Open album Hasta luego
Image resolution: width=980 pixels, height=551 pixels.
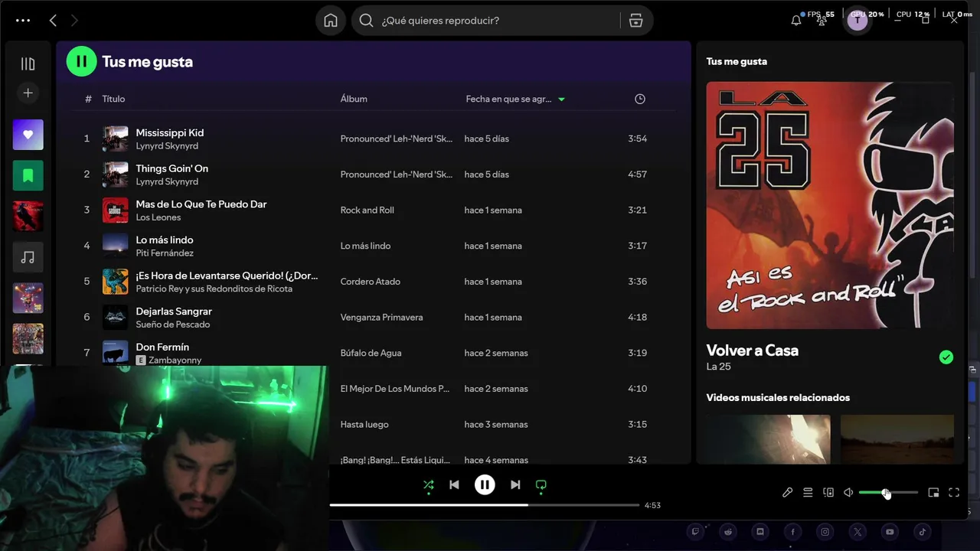coord(364,425)
